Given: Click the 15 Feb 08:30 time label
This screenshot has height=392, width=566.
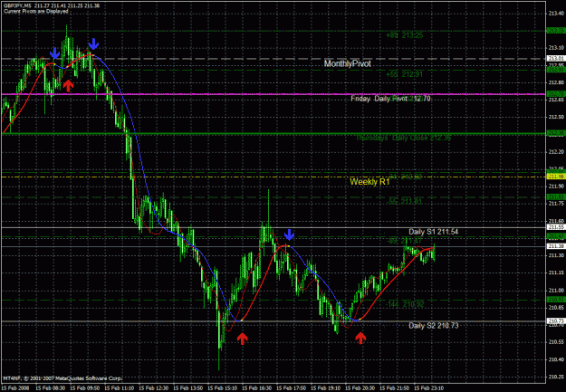Looking at the screenshot, I should point(50,388).
